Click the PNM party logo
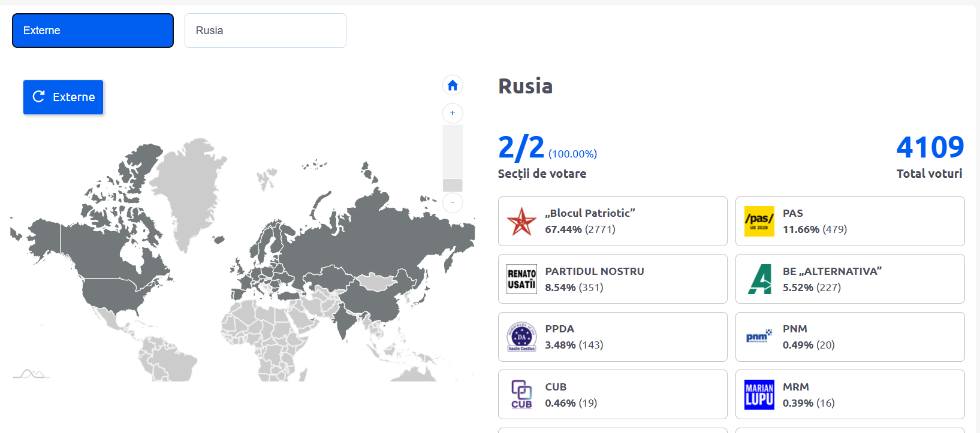Image resolution: width=980 pixels, height=433 pixels. pos(759,337)
